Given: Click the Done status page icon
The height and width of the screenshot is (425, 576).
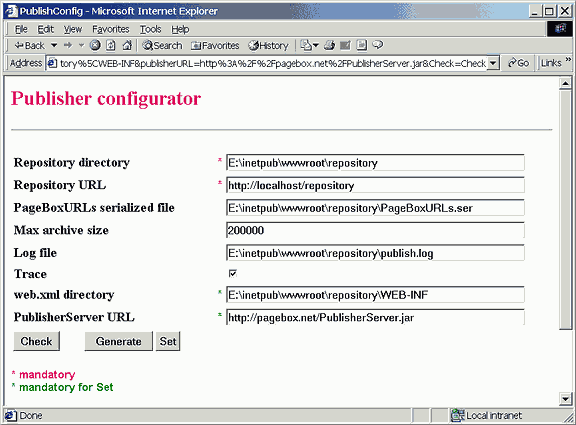Looking at the screenshot, I should coord(10,415).
